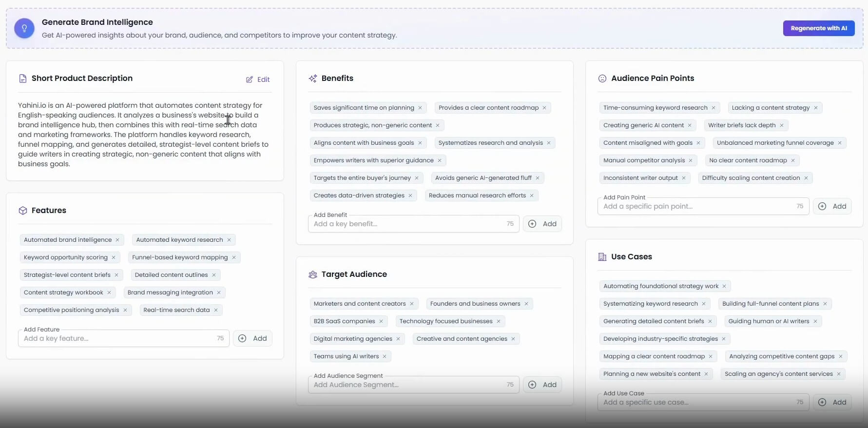Viewport: 868px width, 428px height.
Task: Remove 'Mapping a clear content roadmap' use case
Action: pyautogui.click(x=711, y=356)
